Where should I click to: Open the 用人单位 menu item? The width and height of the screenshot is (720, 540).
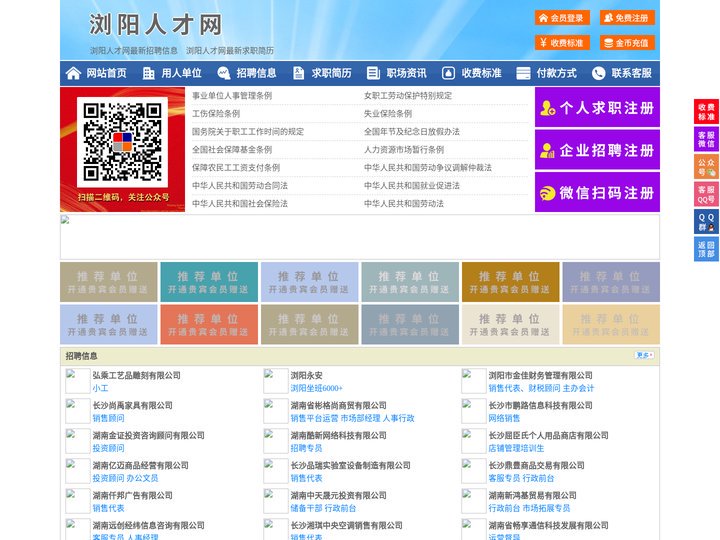point(181,73)
